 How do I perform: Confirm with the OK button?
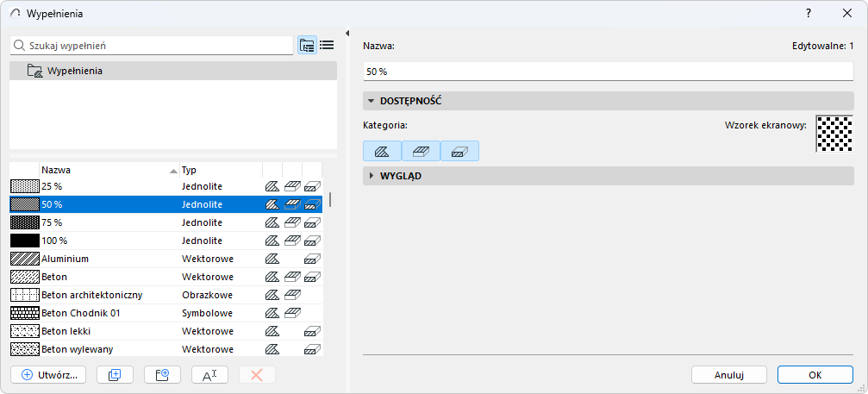(815, 375)
